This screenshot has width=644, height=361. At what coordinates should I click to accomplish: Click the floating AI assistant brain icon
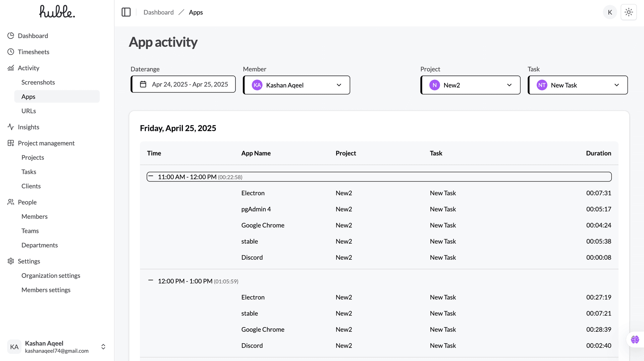pos(634,339)
